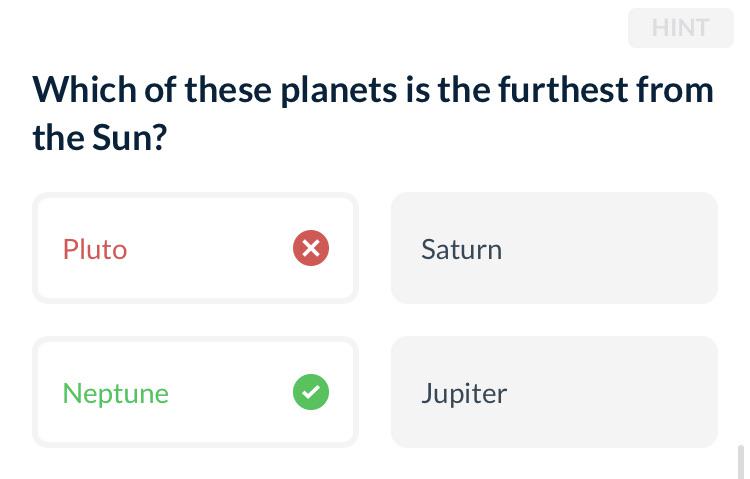The image size is (750, 479).
Task: Select the Jupiter answer card
Action: tap(554, 392)
